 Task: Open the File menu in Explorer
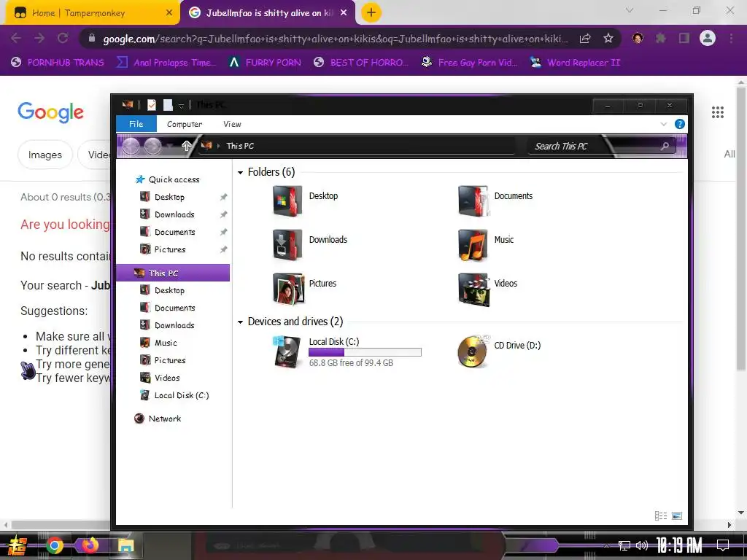[136, 124]
